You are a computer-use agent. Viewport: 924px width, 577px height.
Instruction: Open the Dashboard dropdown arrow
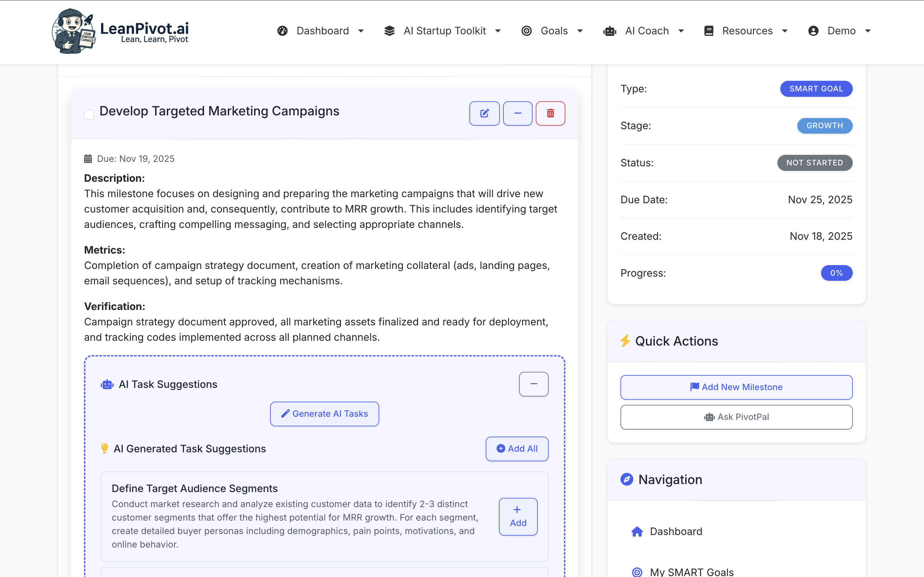pyautogui.click(x=361, y=30)
